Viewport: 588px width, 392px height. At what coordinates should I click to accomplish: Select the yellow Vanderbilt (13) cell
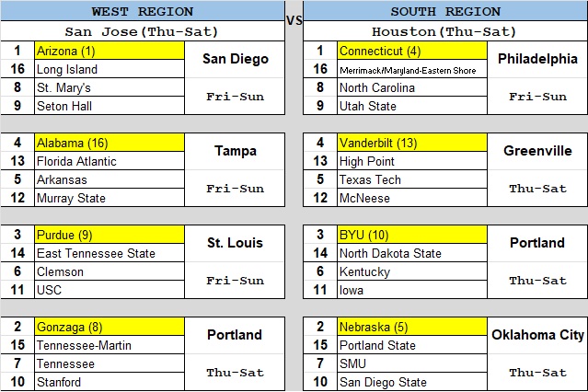(412, 143)
